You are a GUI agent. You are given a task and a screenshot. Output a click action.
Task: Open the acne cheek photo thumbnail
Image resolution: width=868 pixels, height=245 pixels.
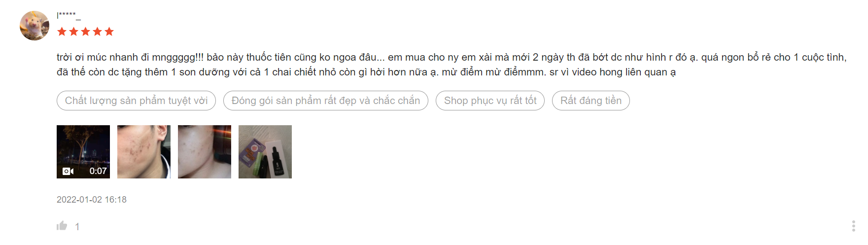click(144, 152)
